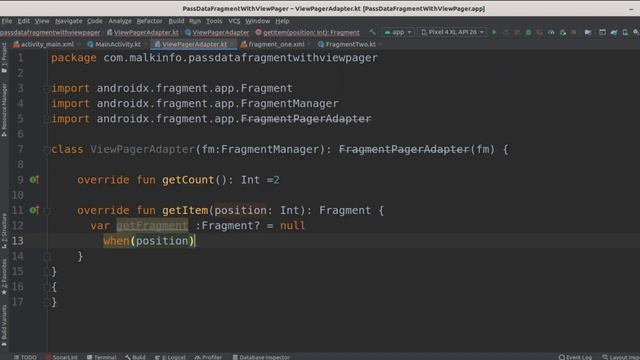Toggle the fold marker at line 15
Screen dimensions: 640x360
(46, 271)
